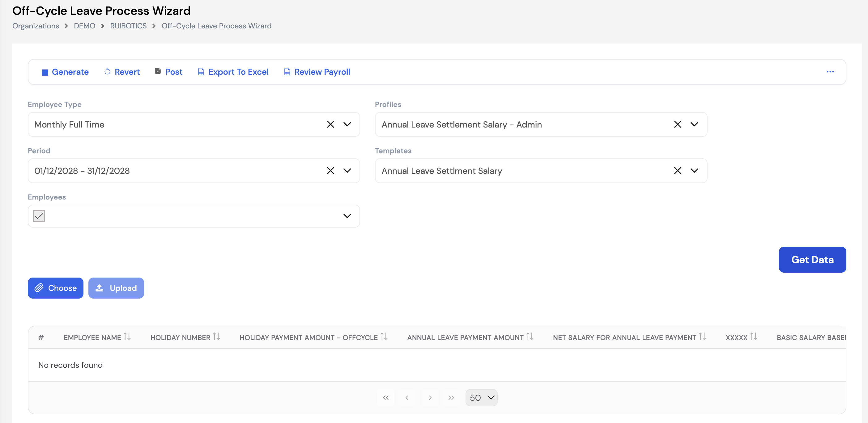This screenshot has height=423, width=868.
Task: Click Revert in the toolbar
Action: click(x=122, y=72)
